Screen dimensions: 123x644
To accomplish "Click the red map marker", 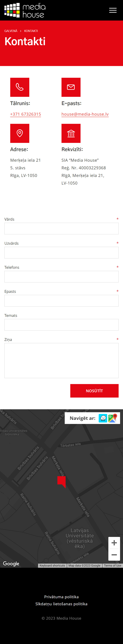I will tap(62, 481).
